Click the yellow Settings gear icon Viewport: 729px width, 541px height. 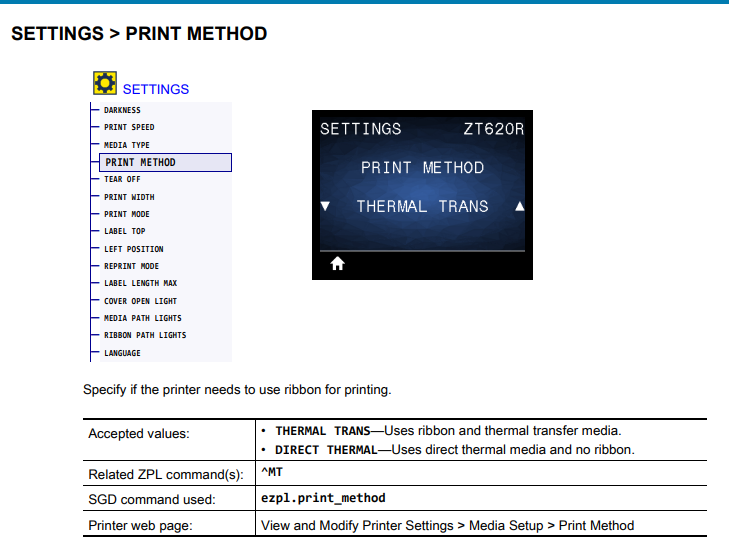[x=105, y=84]
